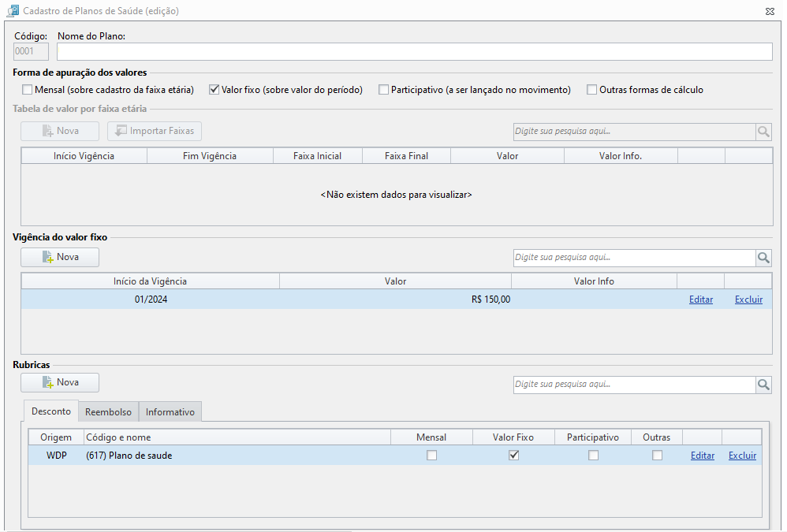Screen dimensions: 787x532
Task: Sort by Início da Vigência column header
Action: coord(150,281)
